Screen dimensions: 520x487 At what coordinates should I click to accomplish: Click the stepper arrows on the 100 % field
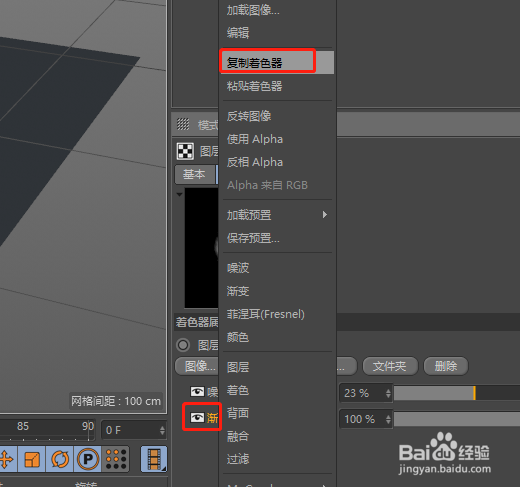(388, 419)
